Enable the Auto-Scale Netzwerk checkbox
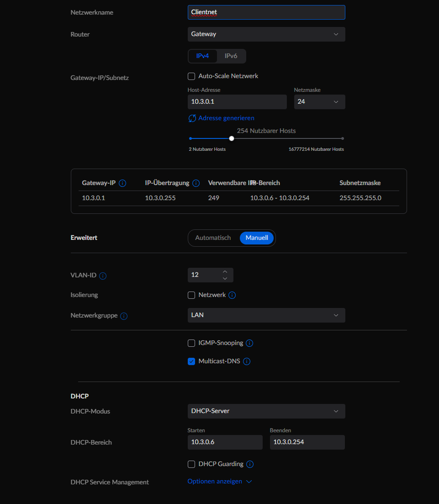The image size is (439, 504). click(x=191, y=76)
